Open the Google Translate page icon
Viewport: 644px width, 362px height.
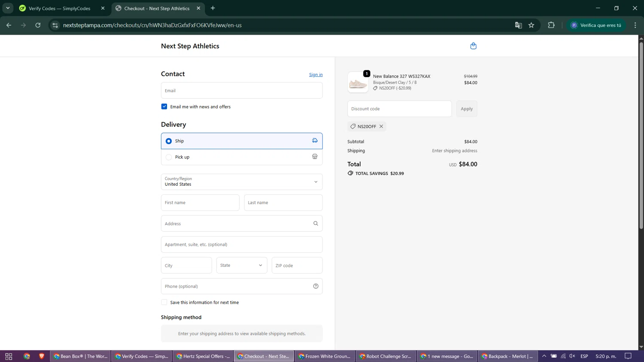(x=518, y=25)
